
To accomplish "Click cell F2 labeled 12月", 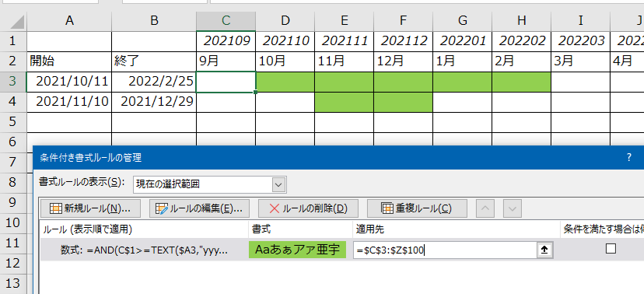I will [x=404, y=61].
